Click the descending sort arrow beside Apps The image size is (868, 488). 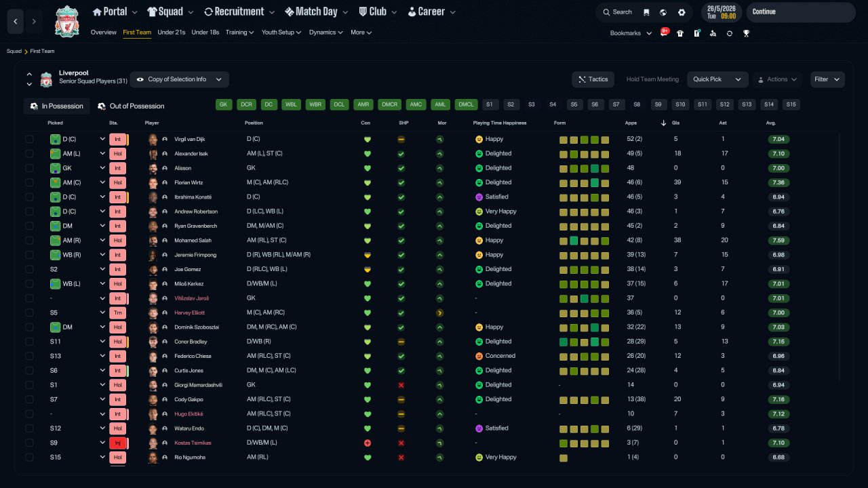pyautogui.click(x=663, y=123)
